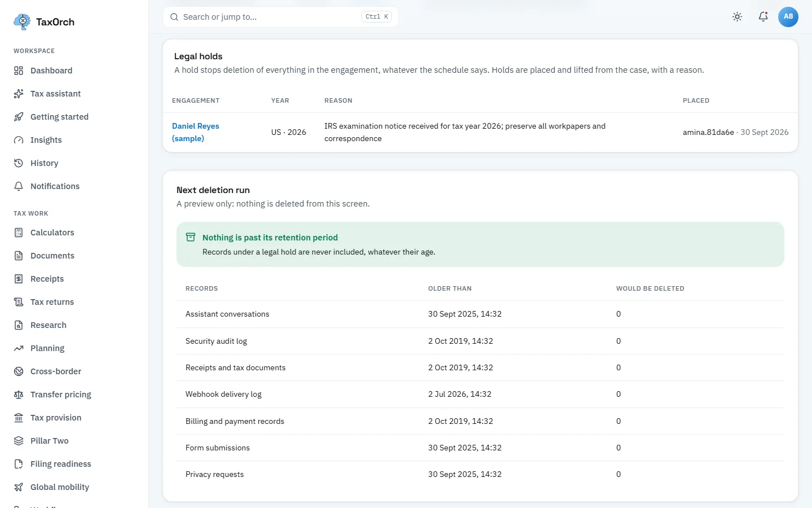Click the History clock icon
Viewport: 812px width, 508px height.
point(19,163)
